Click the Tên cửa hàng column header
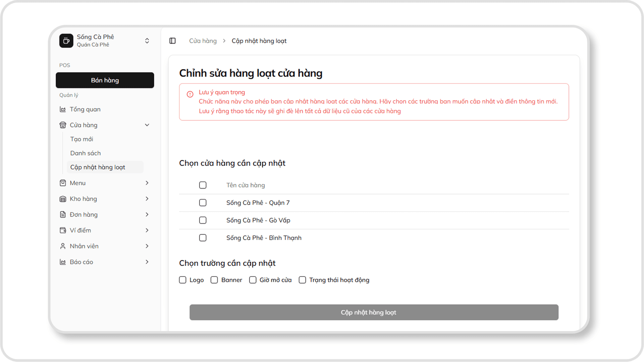644x362 pixels. tap(246, 185)
